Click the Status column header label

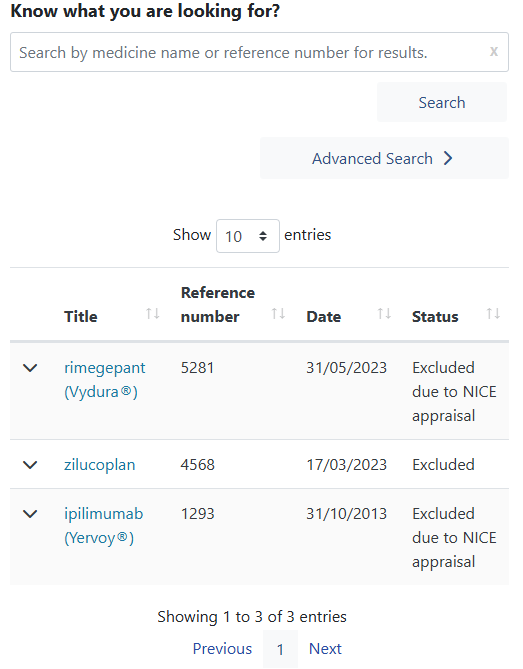(x=435, y=317)
